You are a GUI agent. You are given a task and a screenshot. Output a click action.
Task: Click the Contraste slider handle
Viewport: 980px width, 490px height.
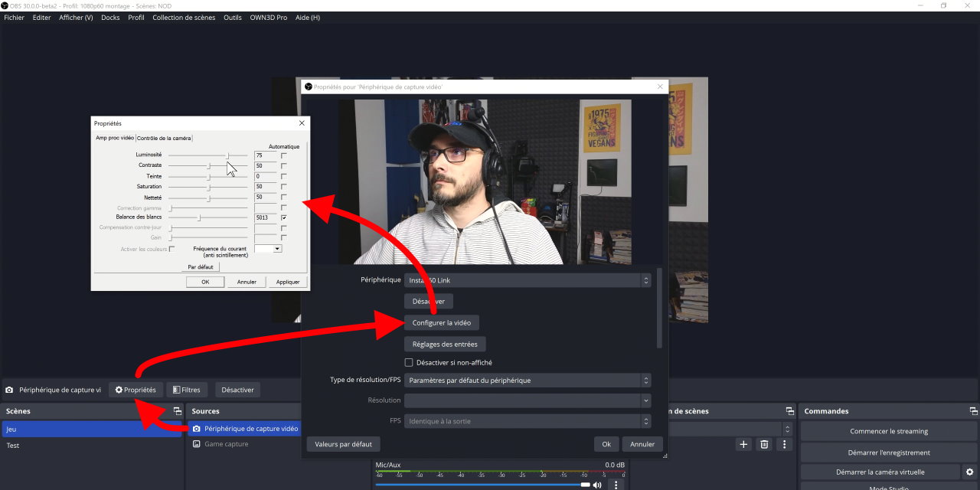[209, 165]
